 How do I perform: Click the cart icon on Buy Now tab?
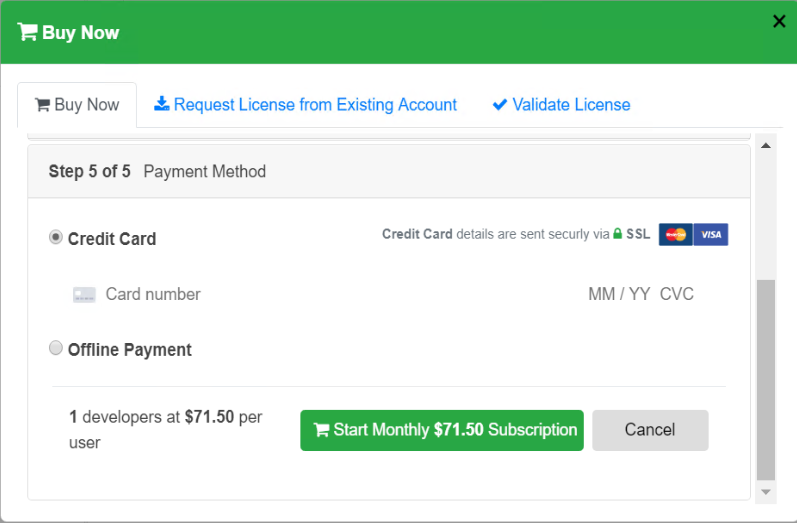pos(42,105)
